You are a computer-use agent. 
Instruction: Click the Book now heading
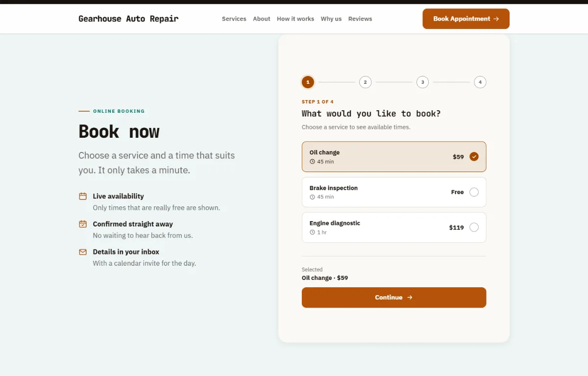119,131
